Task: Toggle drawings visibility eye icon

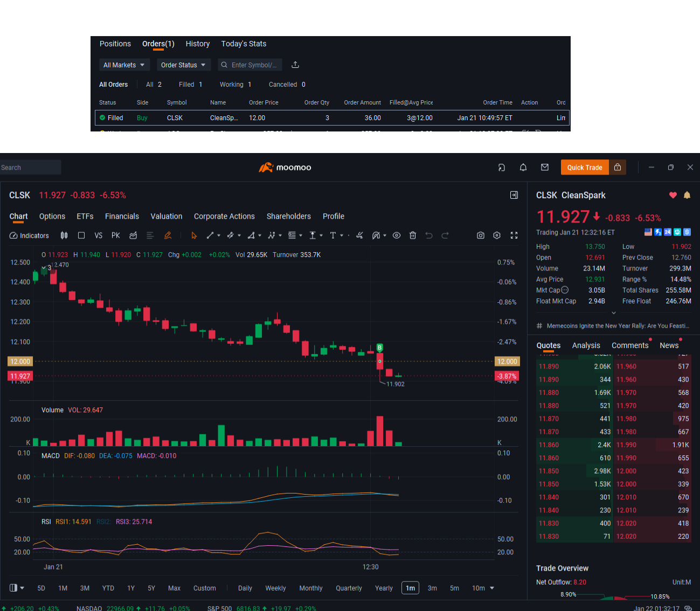Action: click(x=397, y=235)
